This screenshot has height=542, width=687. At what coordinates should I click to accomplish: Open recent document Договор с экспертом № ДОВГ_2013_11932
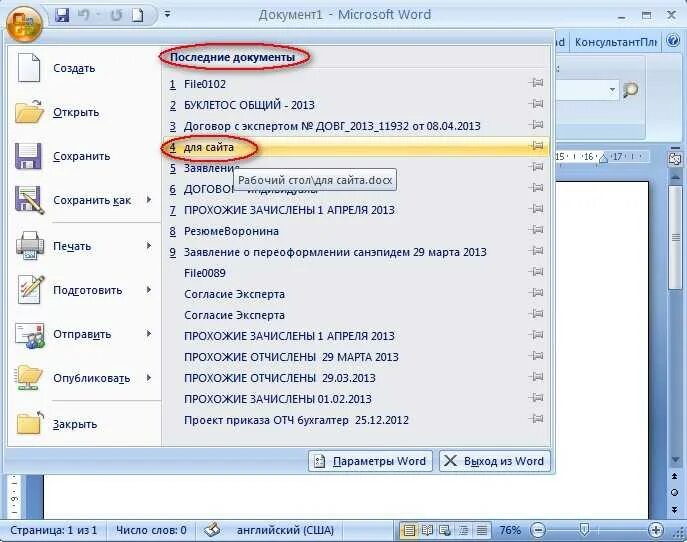pos(356,126)
